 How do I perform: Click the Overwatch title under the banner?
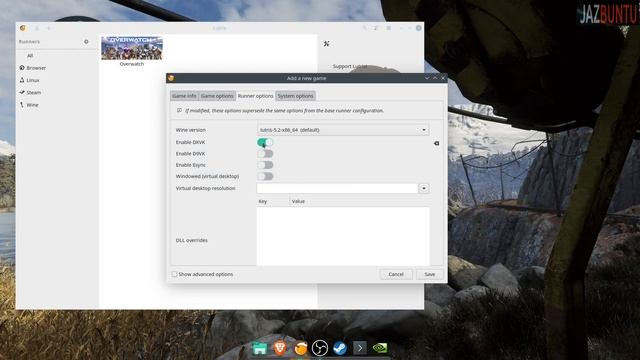(132, 64)
